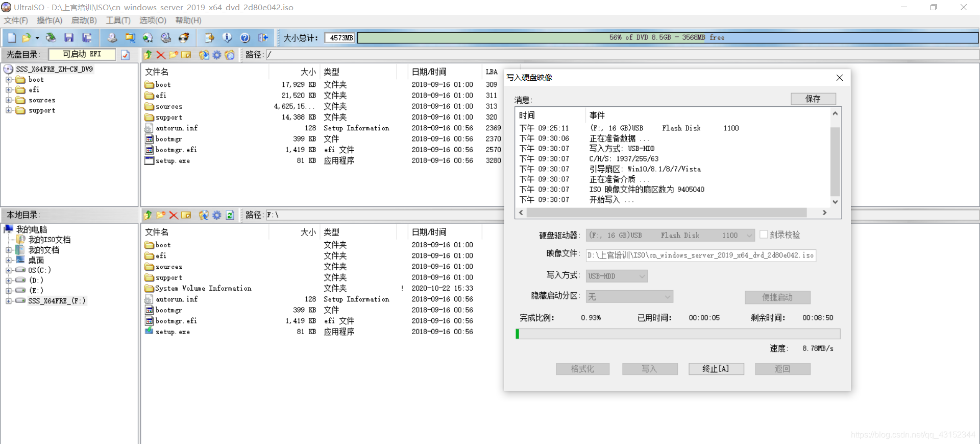Screen dimensions: 980x444
Task: Click the Save As toolbar icon
Action: pyautogui.click(x=87, y=37)
